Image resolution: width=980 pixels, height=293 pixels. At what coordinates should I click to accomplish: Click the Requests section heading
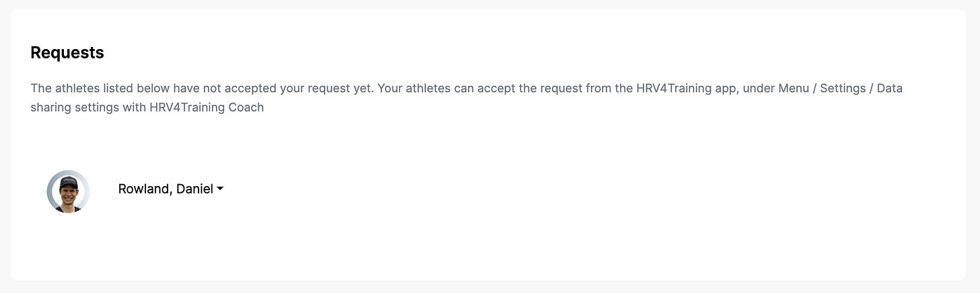coord(67,52)
